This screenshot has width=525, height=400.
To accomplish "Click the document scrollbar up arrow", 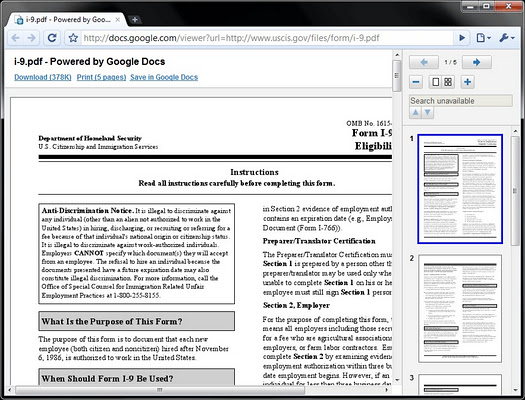I will pos(397,55).
